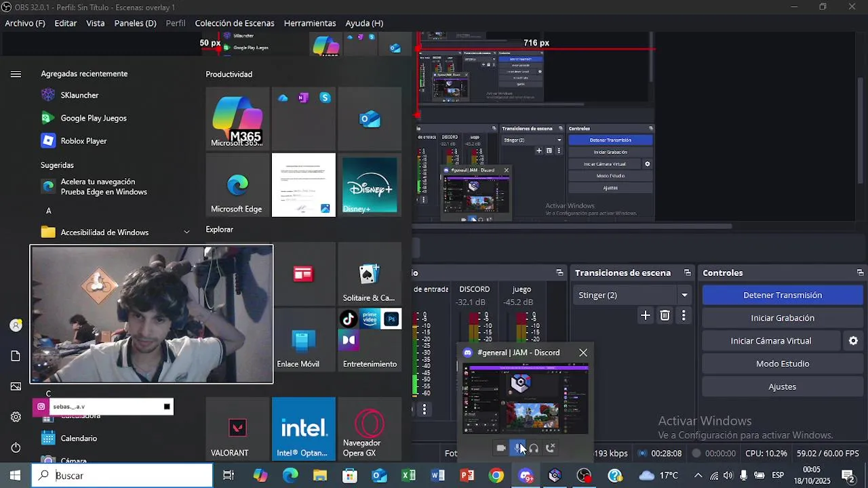Screen dimensions: 868x488
Task: Open the Enlace Móvil tile
Action: click(x=303, y=341)
